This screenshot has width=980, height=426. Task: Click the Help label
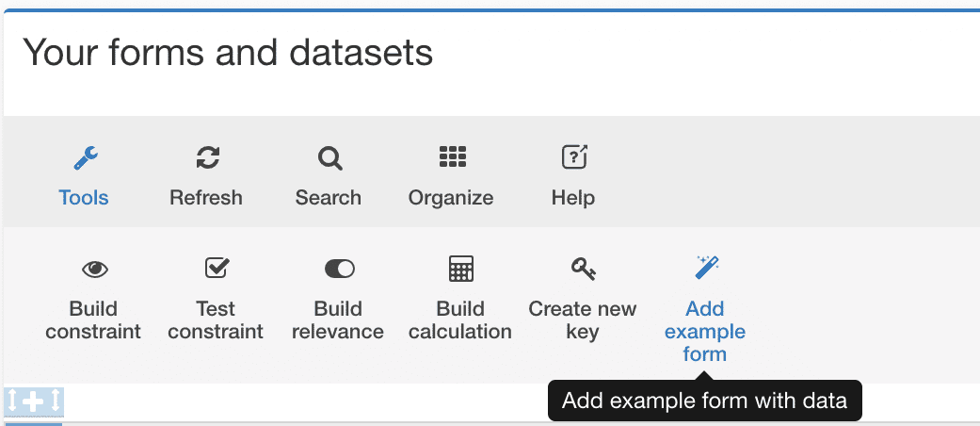pos(573,198)
